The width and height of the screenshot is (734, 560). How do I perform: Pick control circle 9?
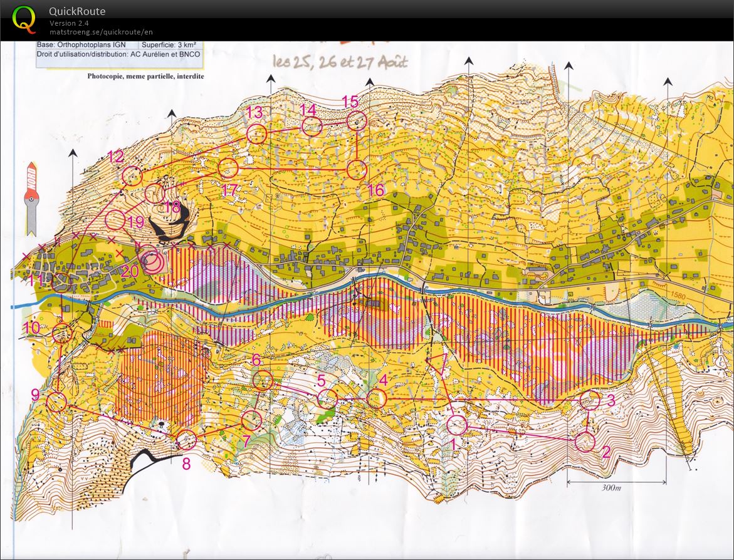pos(56,402)
